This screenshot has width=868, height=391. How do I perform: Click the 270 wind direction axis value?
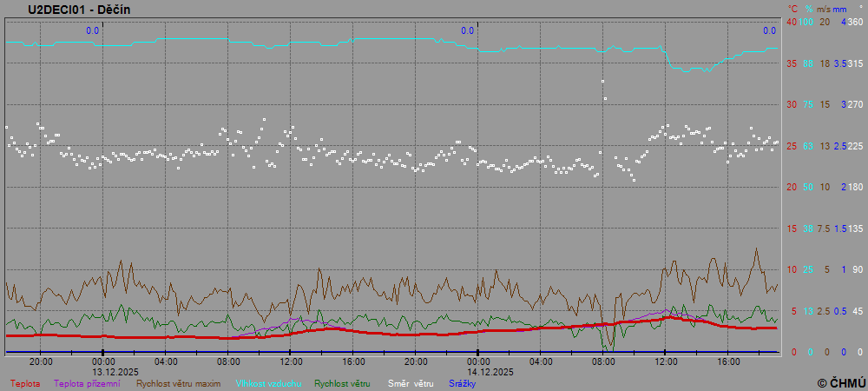pos(855,104)
